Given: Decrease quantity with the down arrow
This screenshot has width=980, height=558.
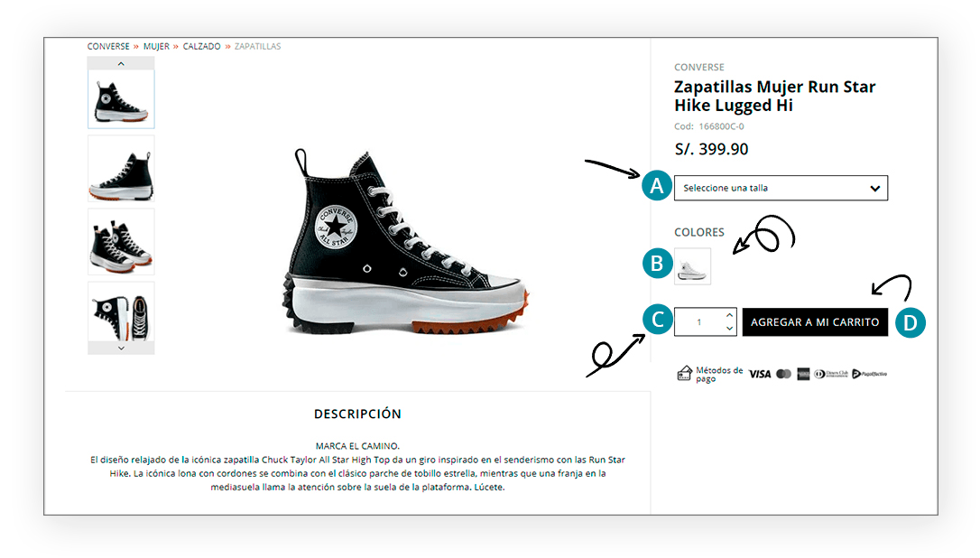Looking at the screenshot, I should [x=729, y=329].
